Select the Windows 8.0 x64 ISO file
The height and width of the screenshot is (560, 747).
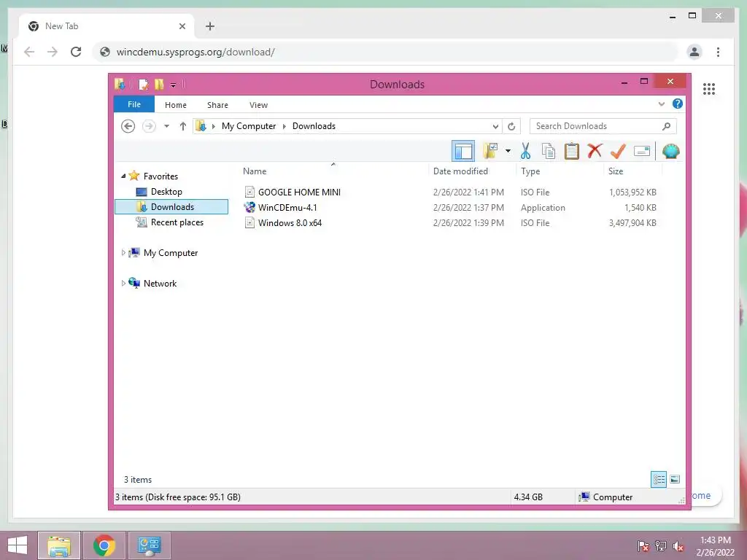[x=290, y=223]
